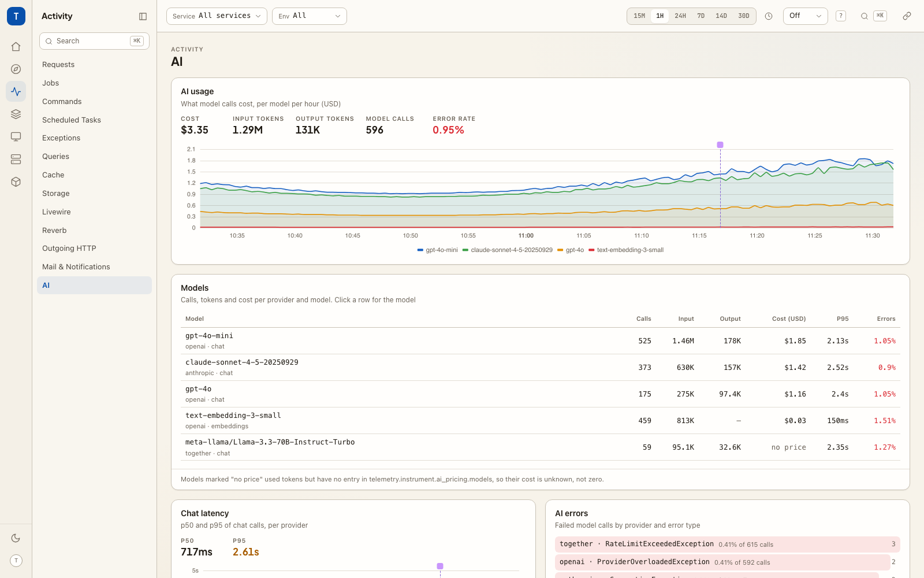The height and width of the screenshot is (578, 924).
Task: Select the activity pulse icon
Action: (16, 91)
